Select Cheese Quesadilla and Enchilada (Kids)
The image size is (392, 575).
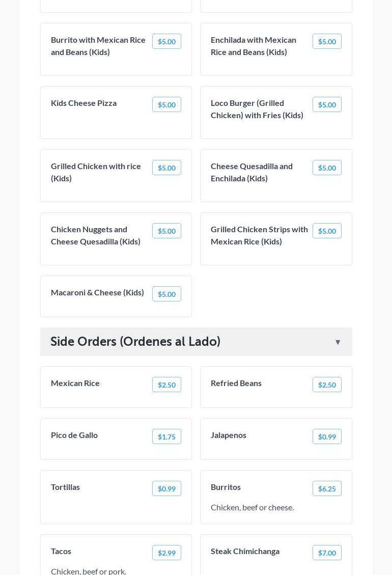point(251,172)
